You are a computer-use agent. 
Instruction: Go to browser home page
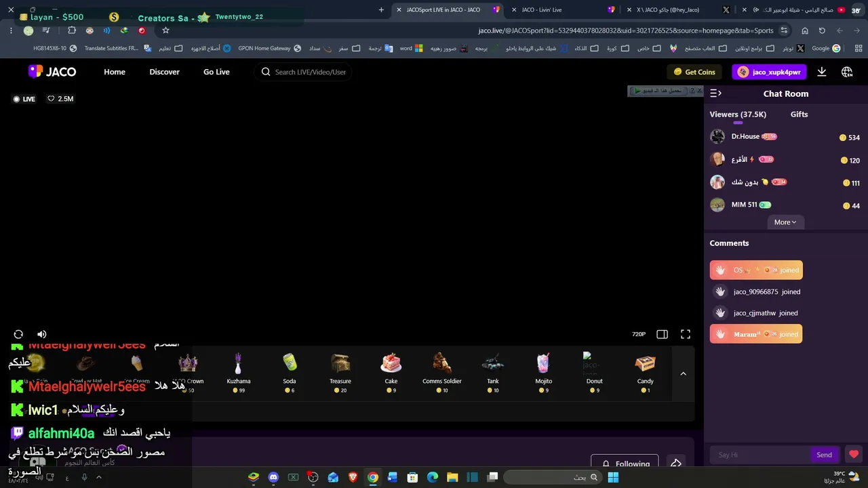coord(805,30)
